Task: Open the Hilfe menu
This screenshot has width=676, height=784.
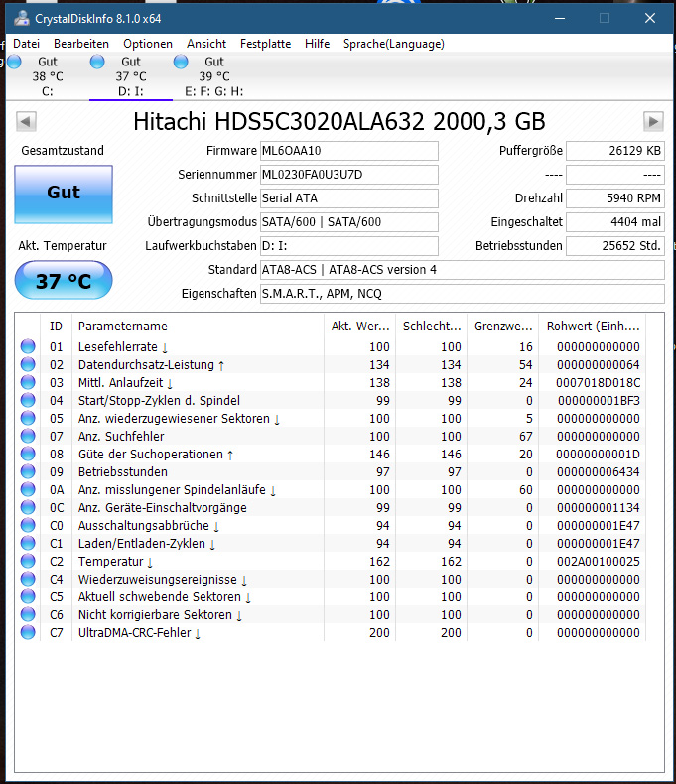Action: click(317, 44)
